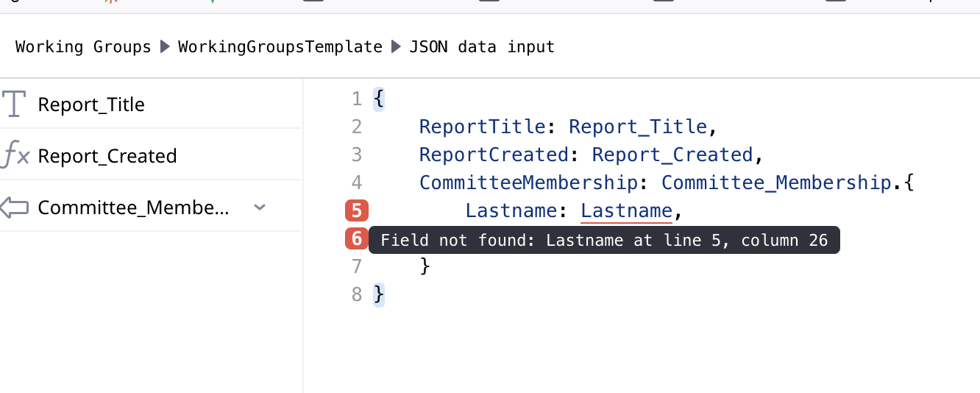Select the Report_Title field in sidebar
Screen dimensions: 980x393
tap(91, 105)
